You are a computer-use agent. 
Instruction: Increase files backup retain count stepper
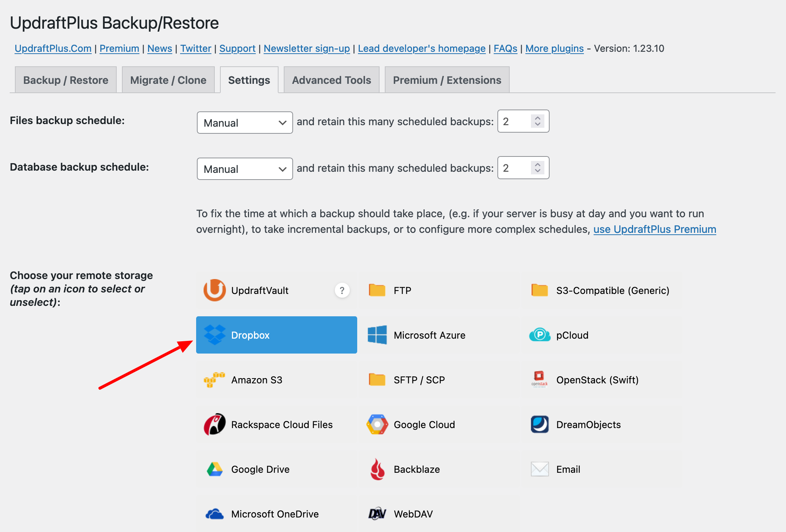[538, 118]
